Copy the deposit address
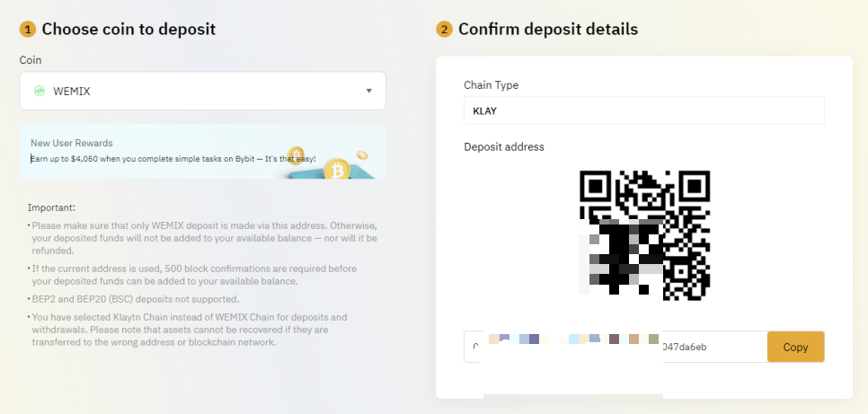 (795, 347)
